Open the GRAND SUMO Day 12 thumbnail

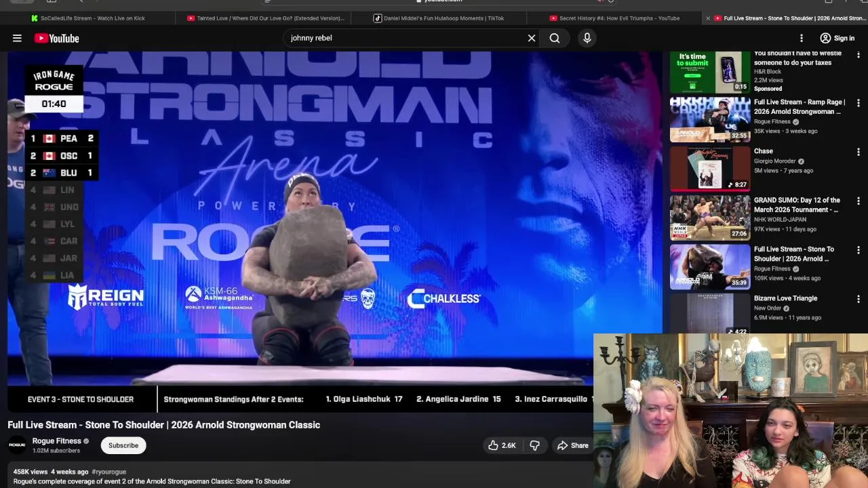click(x=710, y=218)
